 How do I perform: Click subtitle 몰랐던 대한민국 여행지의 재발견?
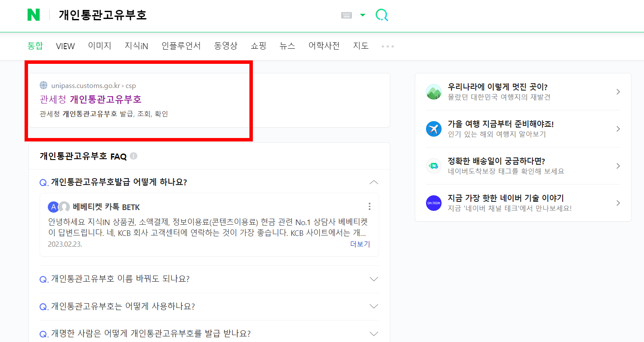tap(499, 97)
